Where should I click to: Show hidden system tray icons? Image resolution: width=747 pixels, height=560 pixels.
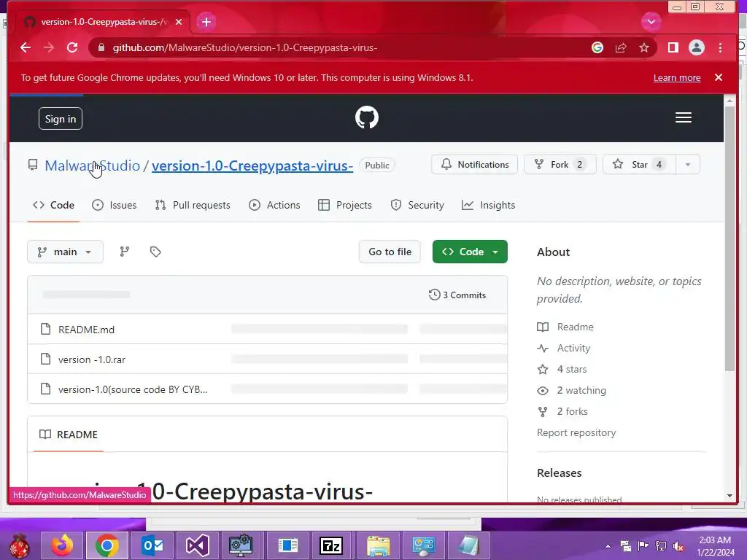coord(608,547)
